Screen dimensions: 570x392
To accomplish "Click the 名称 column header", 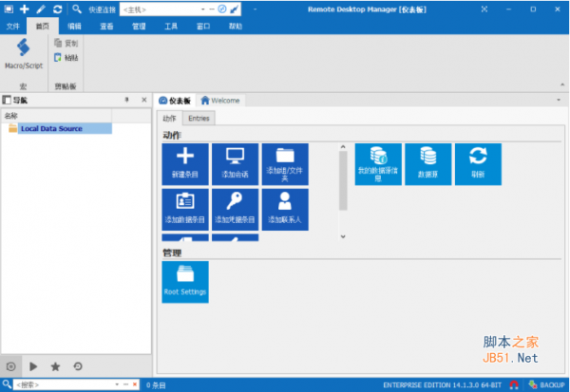I will click(x=56, y=116).
